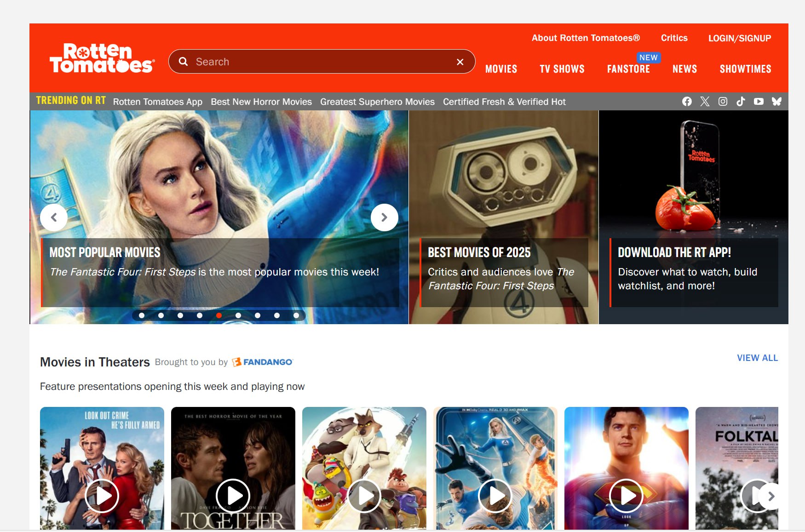
Task: Open the NEWS menu
Action: (684, 69)
